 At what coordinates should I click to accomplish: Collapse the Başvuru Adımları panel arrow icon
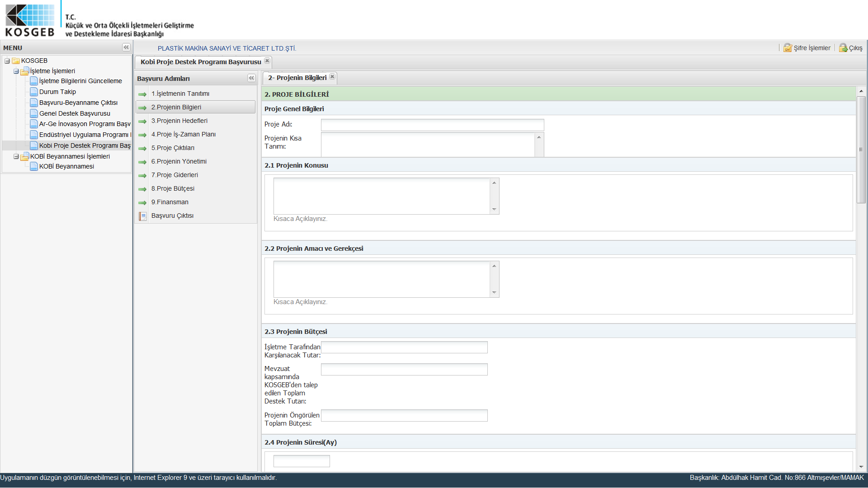tap(251, 78)
